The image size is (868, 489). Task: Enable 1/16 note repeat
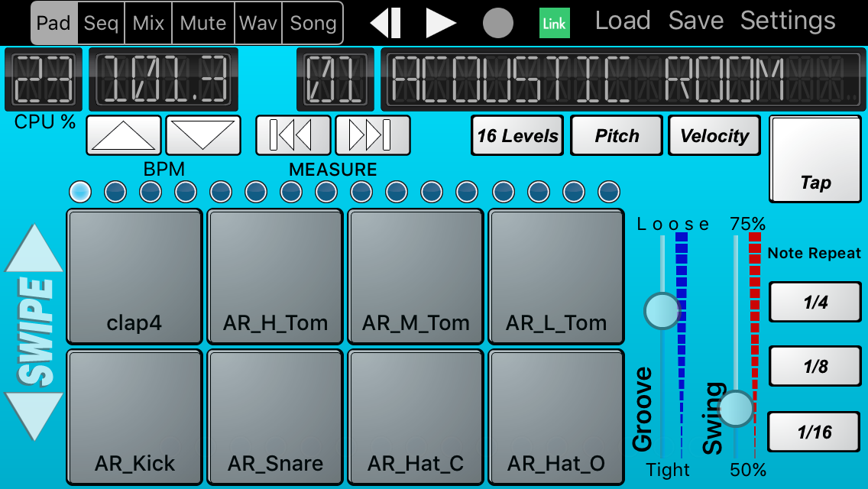tap(815, 432)
